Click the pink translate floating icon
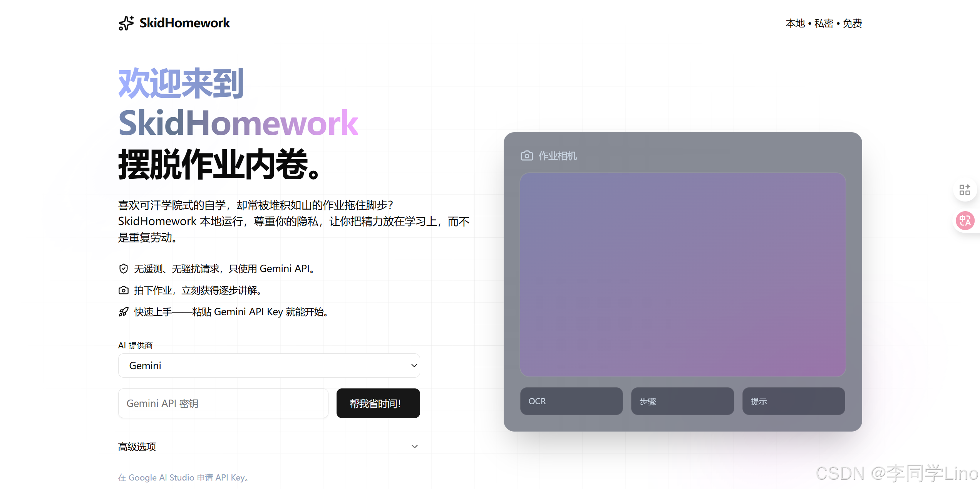This screenshot has height=489, width=980. pyautogui.click(x=965, y=221)
